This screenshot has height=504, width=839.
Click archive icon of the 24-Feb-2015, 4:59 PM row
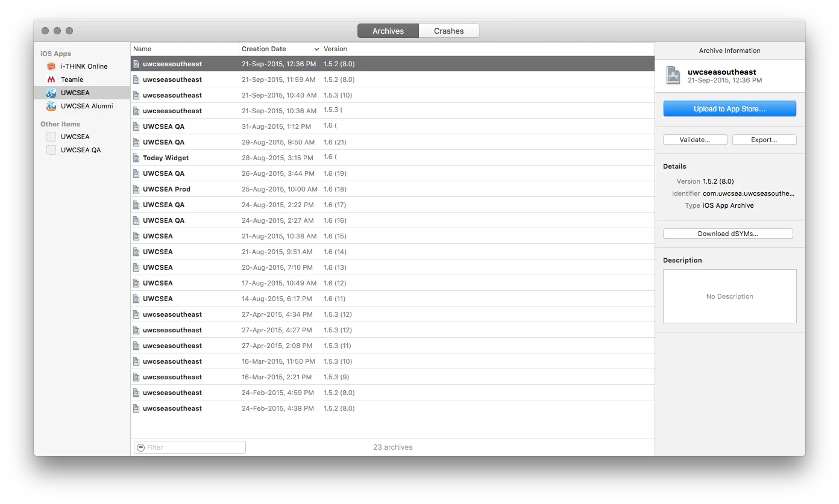[136, 393]
